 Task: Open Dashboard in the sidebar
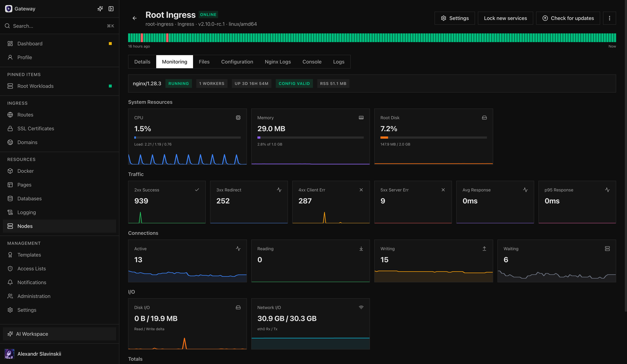(x=60, y=44)
